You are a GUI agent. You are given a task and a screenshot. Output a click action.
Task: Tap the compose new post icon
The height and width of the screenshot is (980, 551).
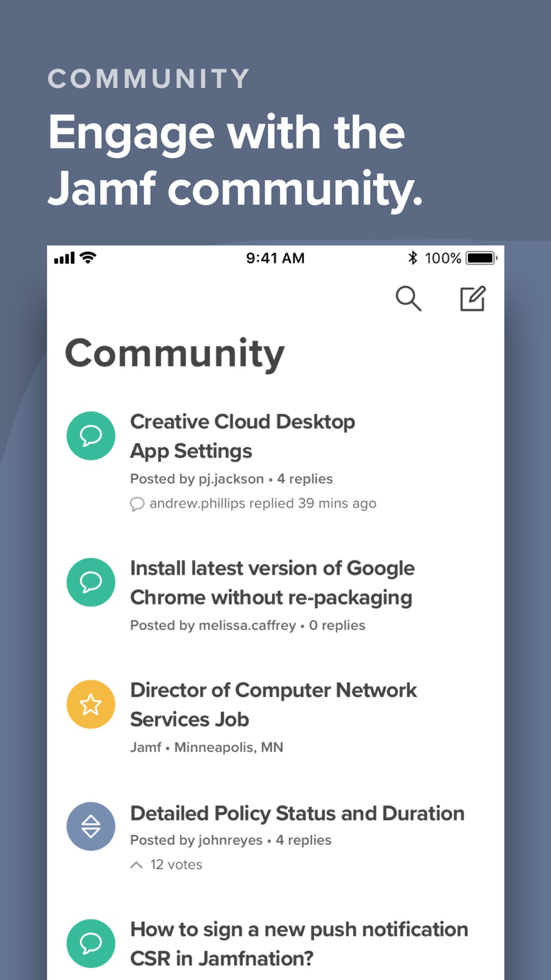click(473, 299)
